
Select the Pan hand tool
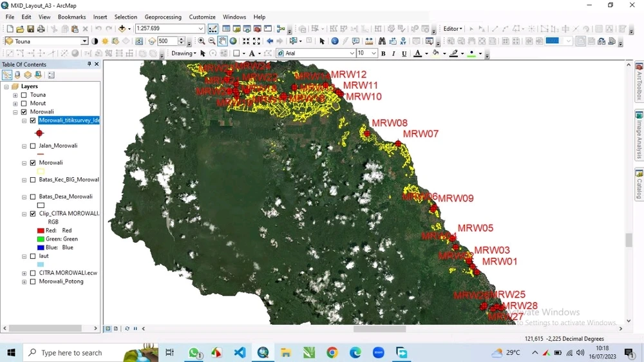pos(222,41)
